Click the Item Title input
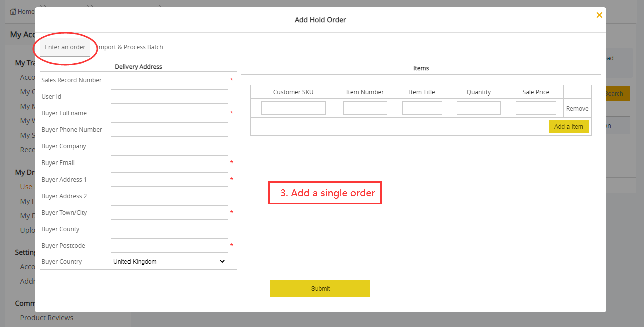Viewport: 644px width, 327px height. pyautogui.click(x=422, y=108)
